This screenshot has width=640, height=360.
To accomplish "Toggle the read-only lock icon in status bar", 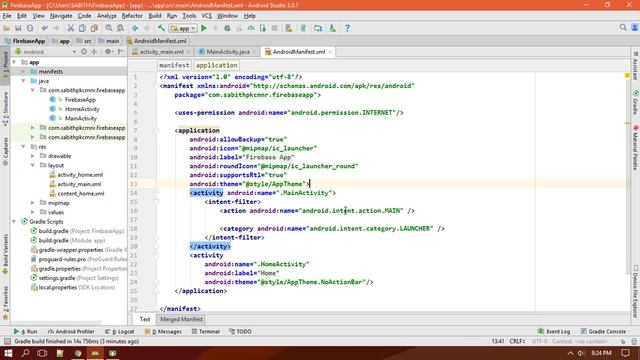I will point(623,341).
